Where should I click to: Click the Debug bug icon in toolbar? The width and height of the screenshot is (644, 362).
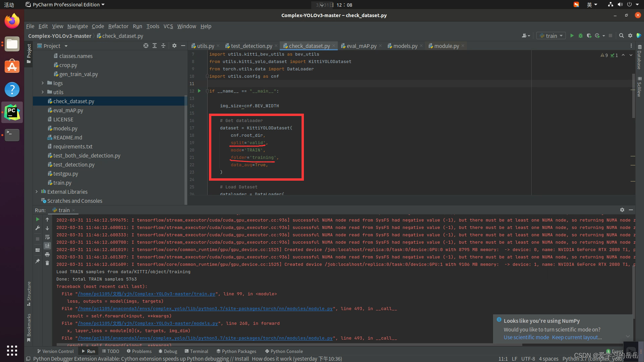click(580, 36)
